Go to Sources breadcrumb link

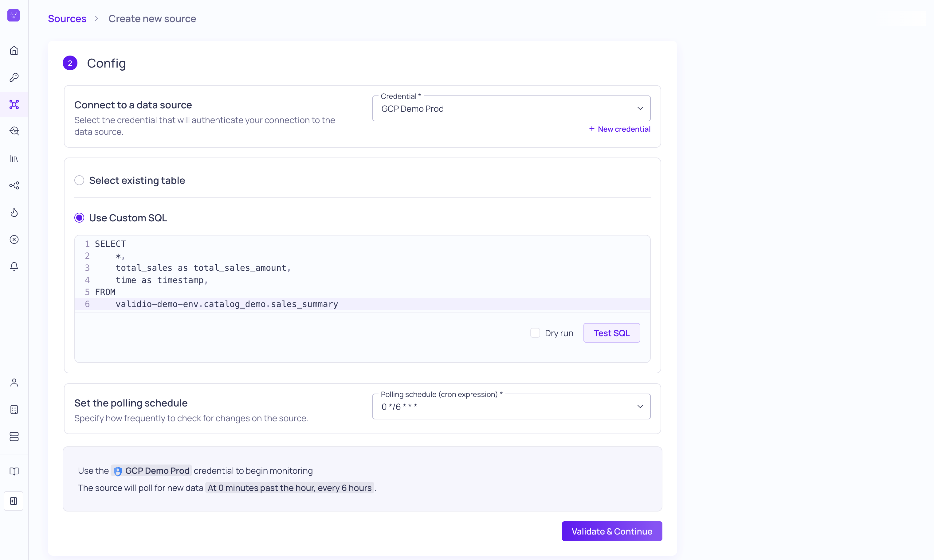pos(67,18)
